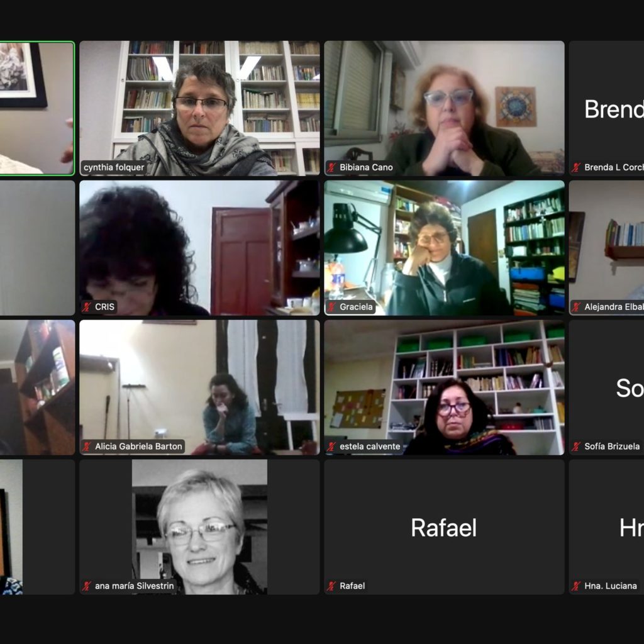The height and width of the screenshot is (644, 644).
Task: Select Bibiana Cano's video tile
Action: click(x=445, y=108)
